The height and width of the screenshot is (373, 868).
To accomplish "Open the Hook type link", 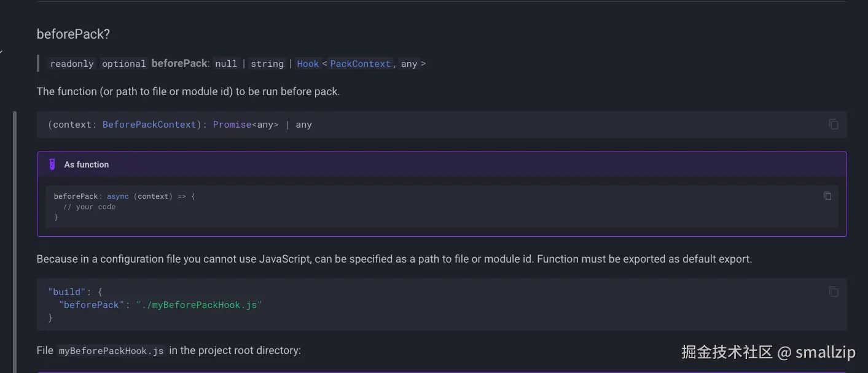I will click(308, 64).
